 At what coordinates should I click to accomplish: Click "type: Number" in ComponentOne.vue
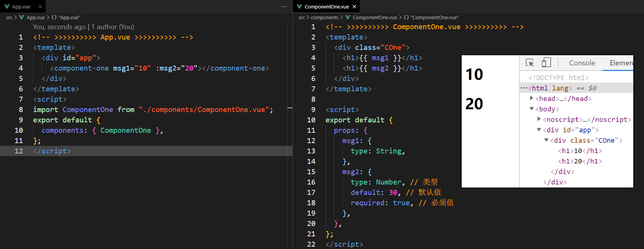[376, 182]
